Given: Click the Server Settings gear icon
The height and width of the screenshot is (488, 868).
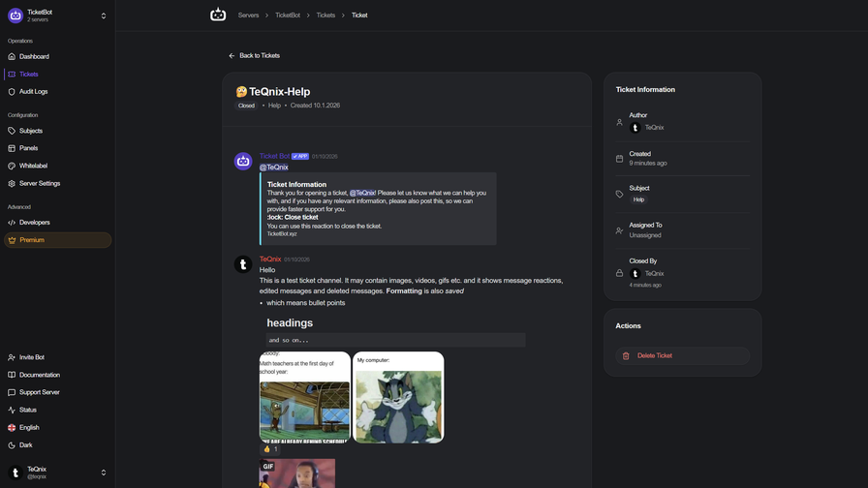Looking at the screenshot, I should click(12, 183).
